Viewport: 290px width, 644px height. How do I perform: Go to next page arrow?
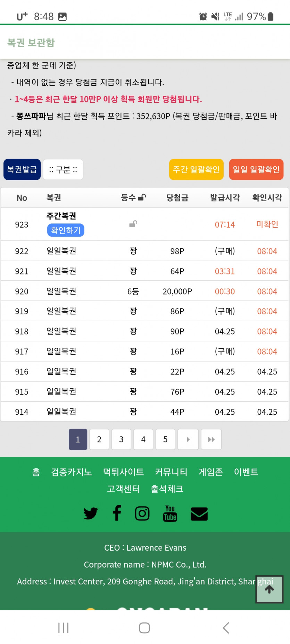pos(188,439)
